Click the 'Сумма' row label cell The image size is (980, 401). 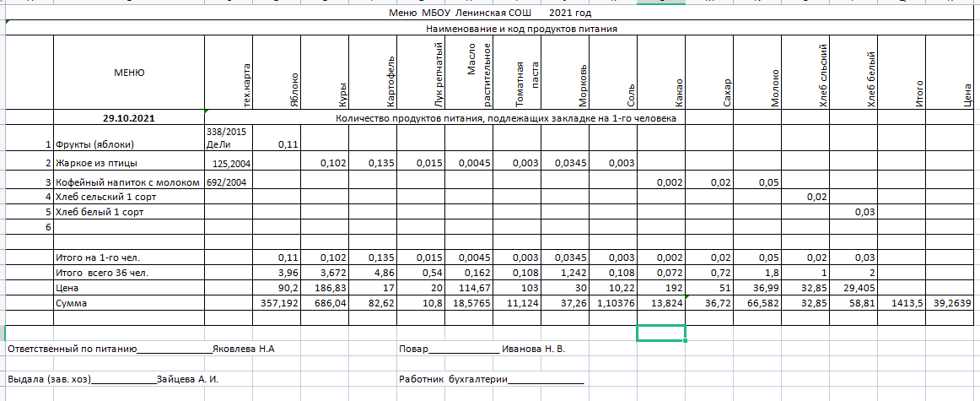[128, 302]
